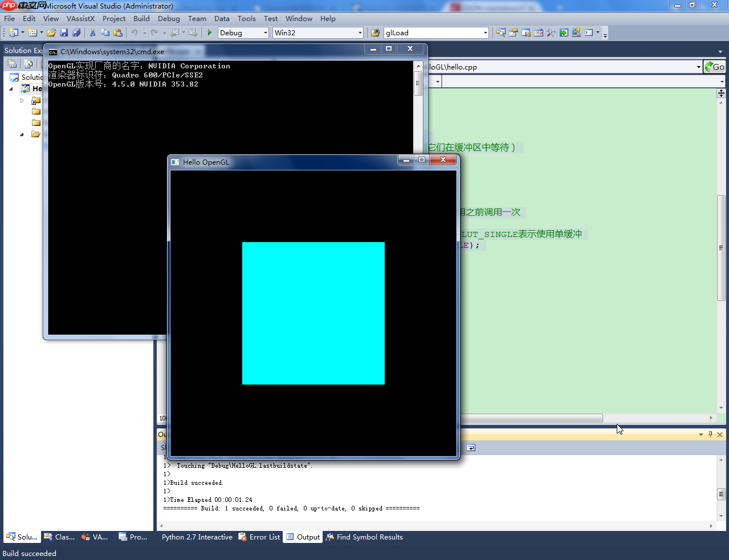Click the Undo toolbar icon
This screenshot has height=560, width=729.
[134, 32]
